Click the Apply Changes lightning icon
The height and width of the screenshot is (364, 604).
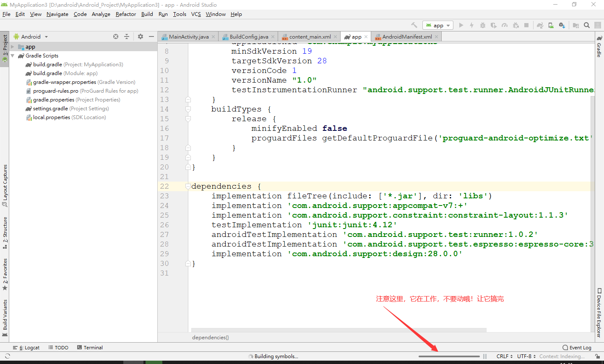tap(471, 25)
